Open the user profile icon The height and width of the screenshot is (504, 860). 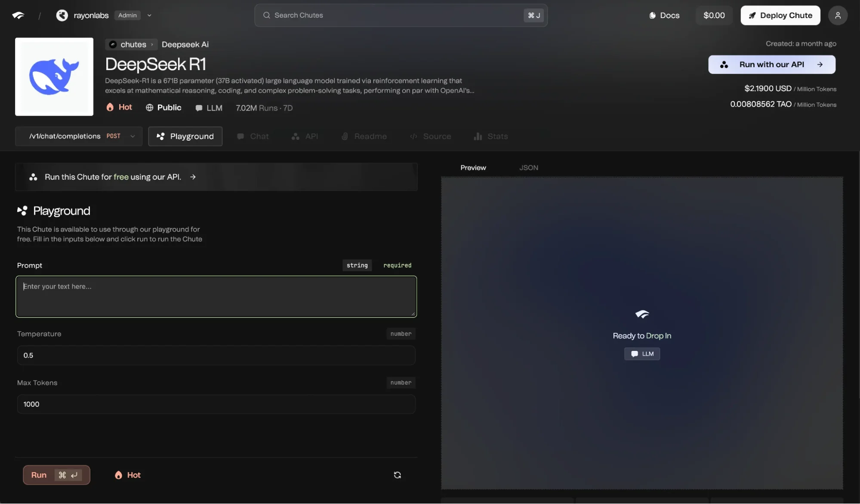click(837, 15)
